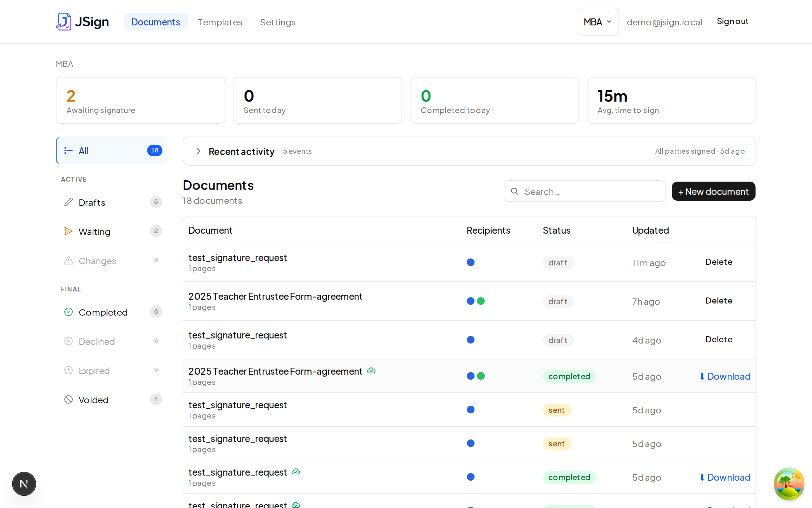
Task: Click the search magnifier icon
Action: pos(514,191)
